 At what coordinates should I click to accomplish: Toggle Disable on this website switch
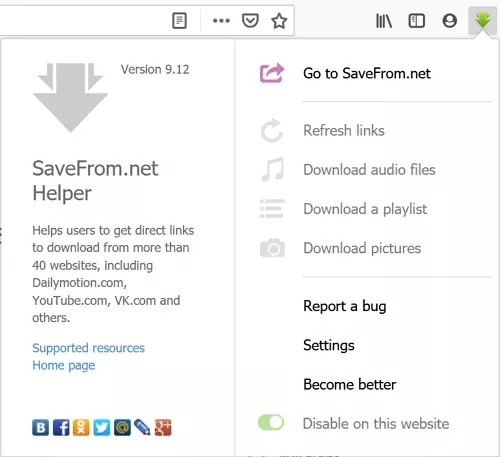point(271,423)
